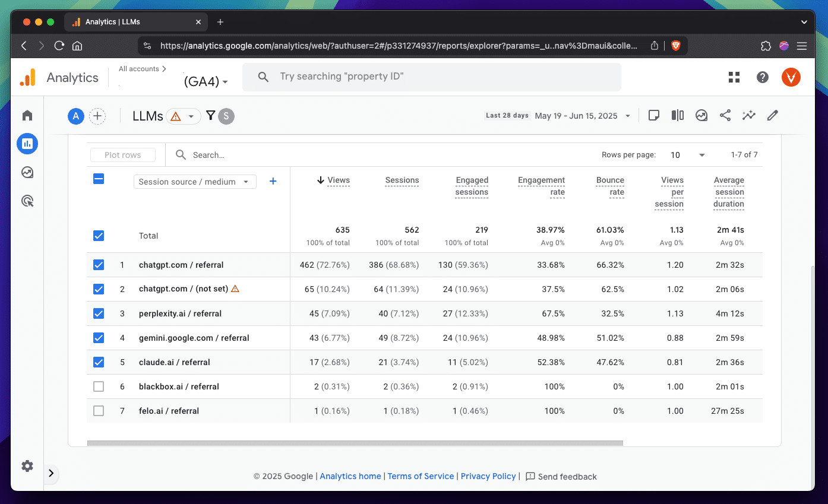This screenshot has height=504, width=828.
Task: Click the property ID search box
Action: tap(432, 77)
